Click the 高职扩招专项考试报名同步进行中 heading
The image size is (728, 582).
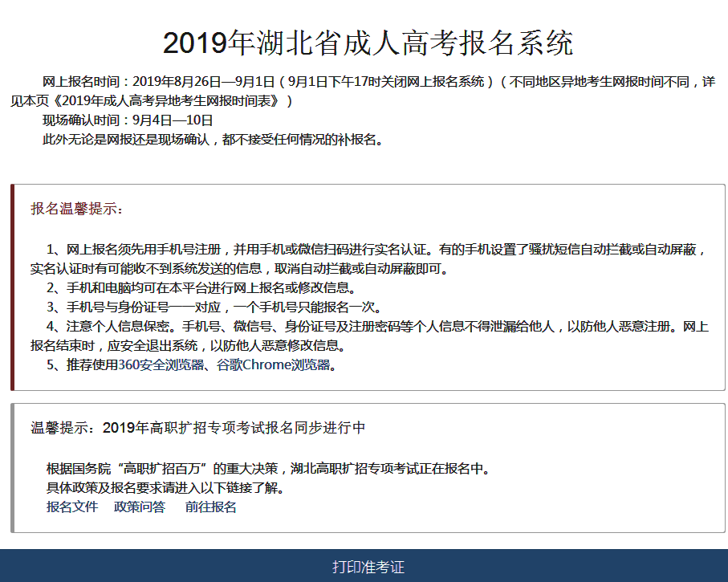point(198,428)
